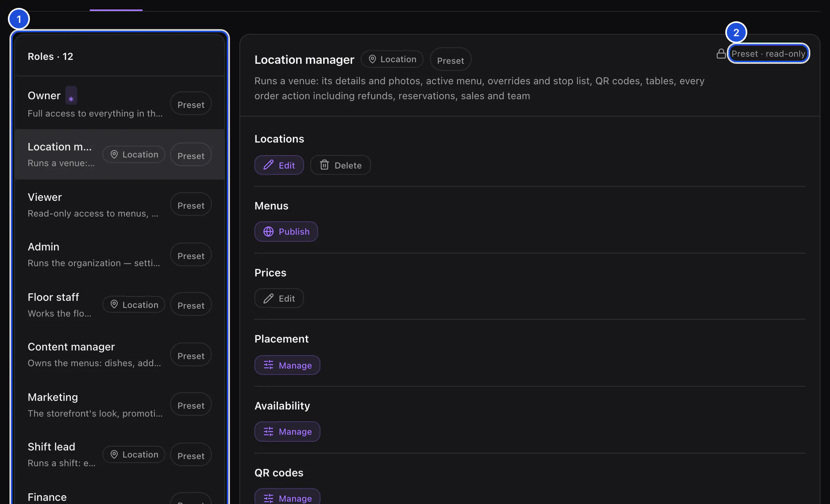Click trash icon in Locations Delete permission
This screenshot has height=504, width=830.
click(324, 165)
